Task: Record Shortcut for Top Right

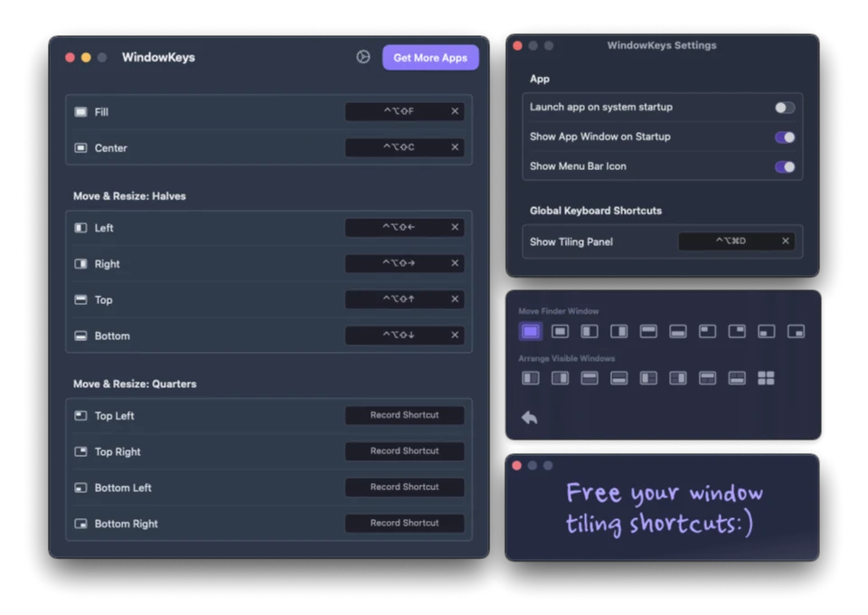Action: (x=404, y=451)
